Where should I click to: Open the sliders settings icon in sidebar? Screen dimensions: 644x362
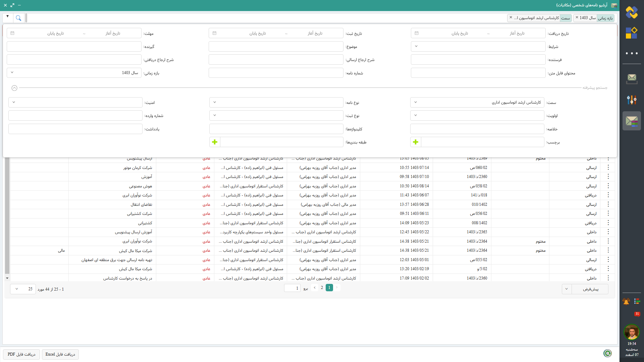[632, 100]
